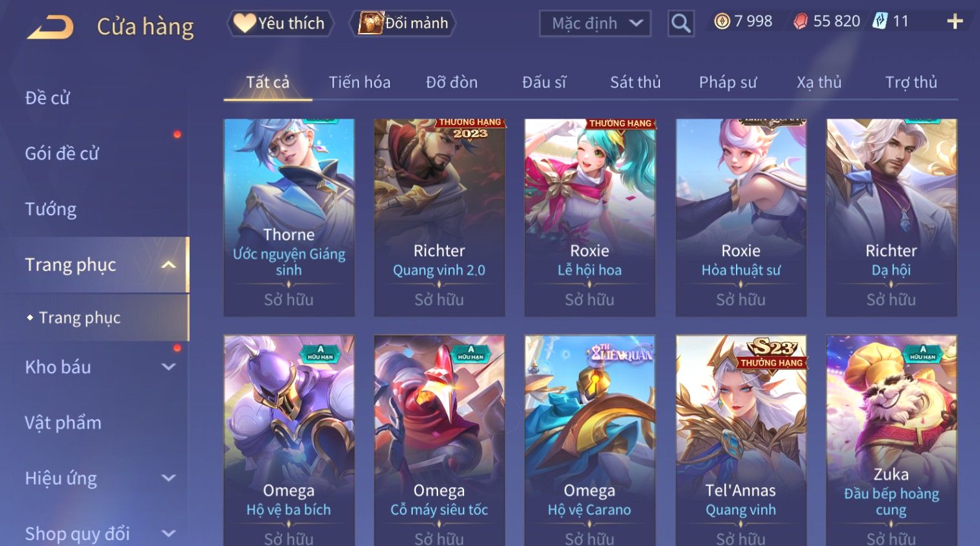Expand the Kho báu sidebar section
Image resolution: width=980 pixels, height=546 pixels.
click(x=168, y=367)
